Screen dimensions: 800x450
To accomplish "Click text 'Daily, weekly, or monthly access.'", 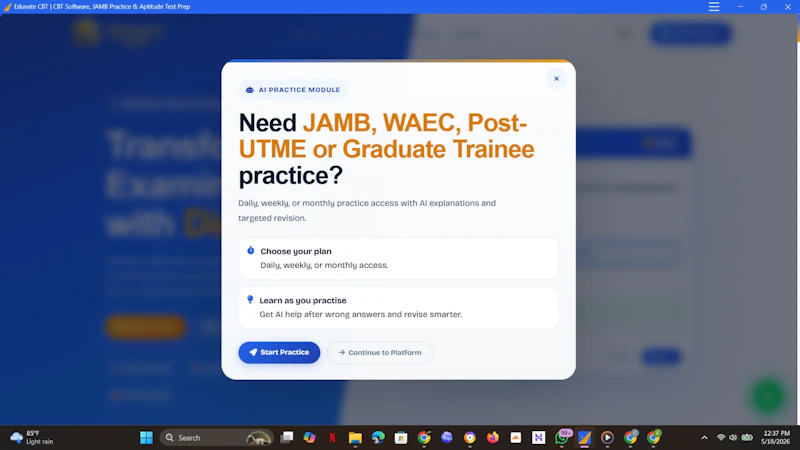I will click(324, 265).
